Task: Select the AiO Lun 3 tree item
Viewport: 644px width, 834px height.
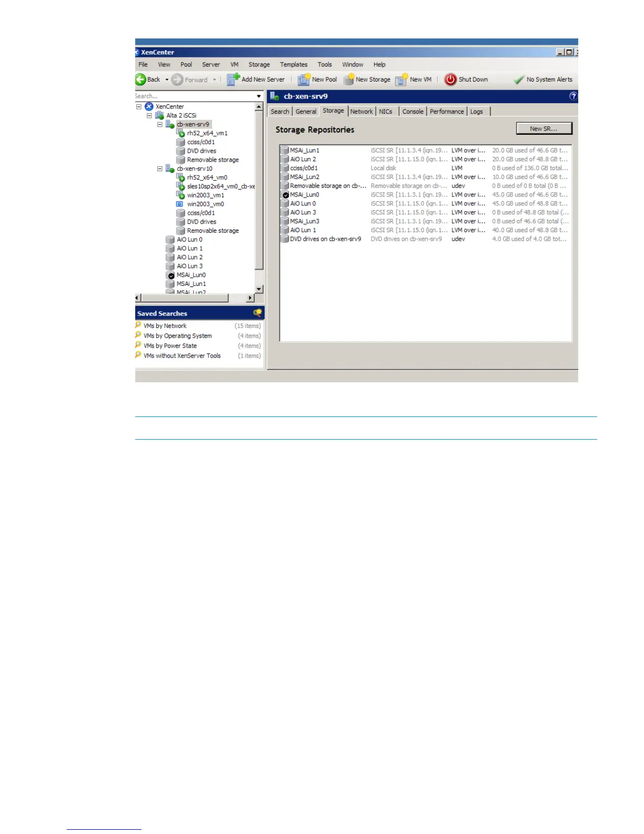Action: [189, 266]
